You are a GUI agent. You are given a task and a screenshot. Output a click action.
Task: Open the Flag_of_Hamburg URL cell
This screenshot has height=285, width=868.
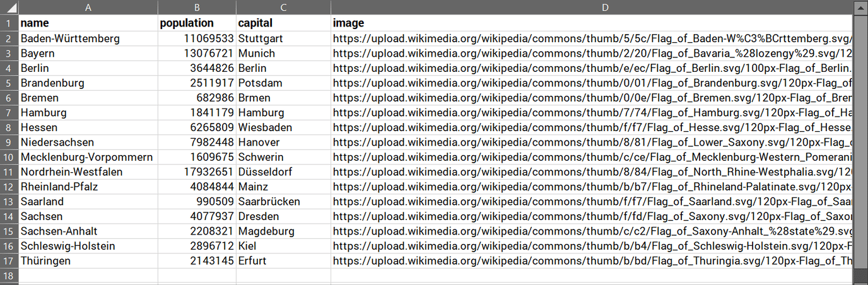(592, 113)
